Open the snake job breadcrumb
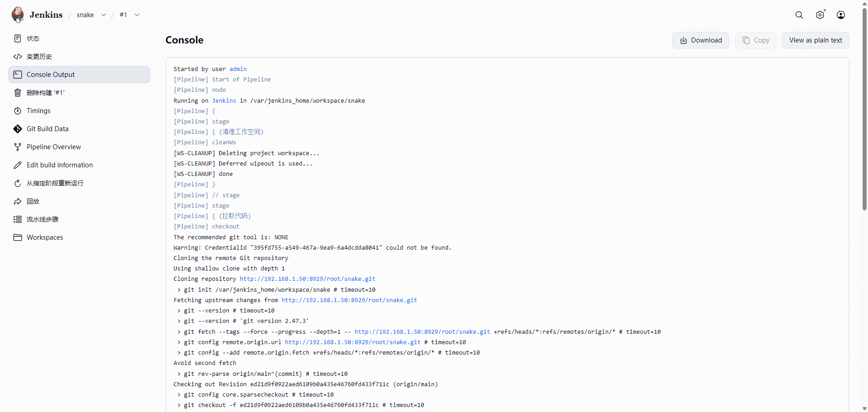 click(x=85, y=15)
